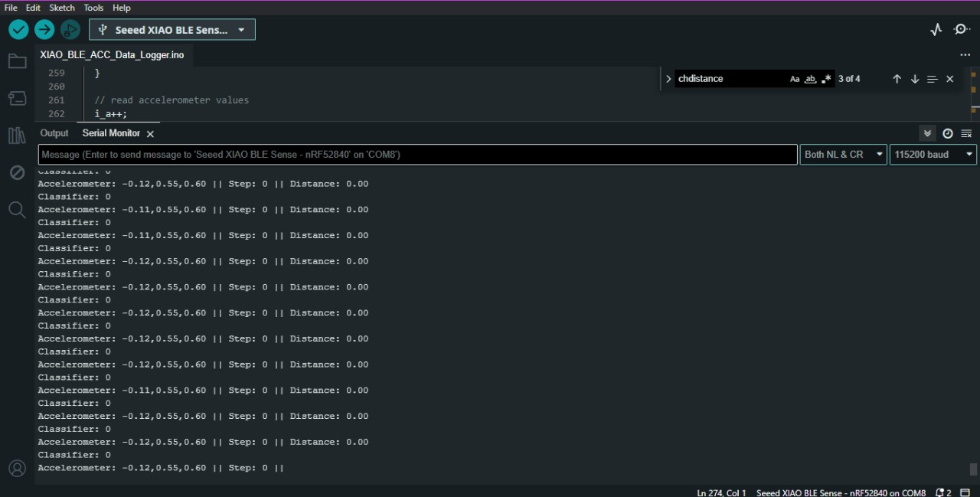The image size is (980, 497).
Task: Click the Verify sketch icon
Action: (x=18, y=29)
